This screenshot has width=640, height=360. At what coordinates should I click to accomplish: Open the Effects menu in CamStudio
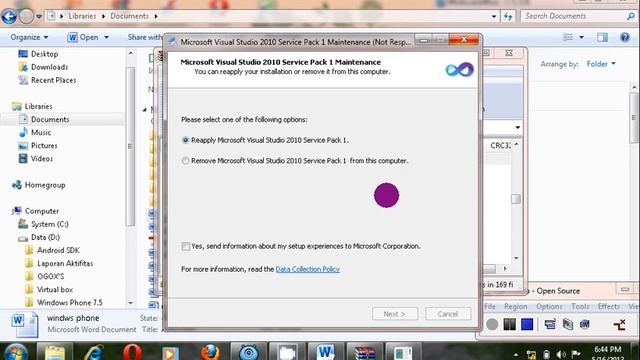coord(608,306)
